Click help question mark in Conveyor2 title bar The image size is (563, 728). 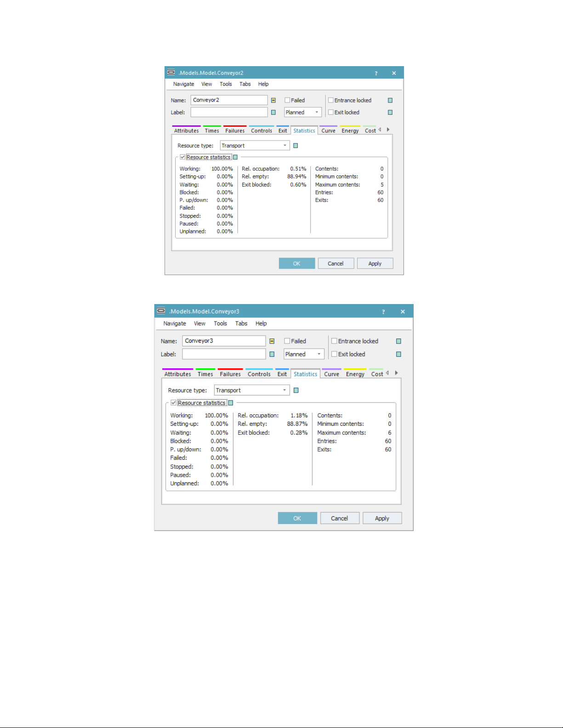click(x=376, y=73)
